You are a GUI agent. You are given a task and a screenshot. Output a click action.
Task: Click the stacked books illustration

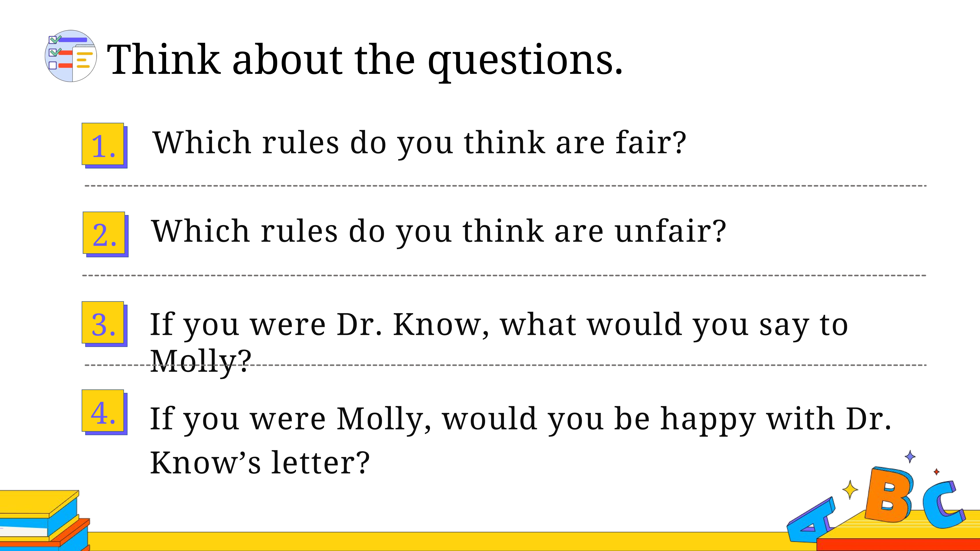pyautogui.click(x=45, y=520)
